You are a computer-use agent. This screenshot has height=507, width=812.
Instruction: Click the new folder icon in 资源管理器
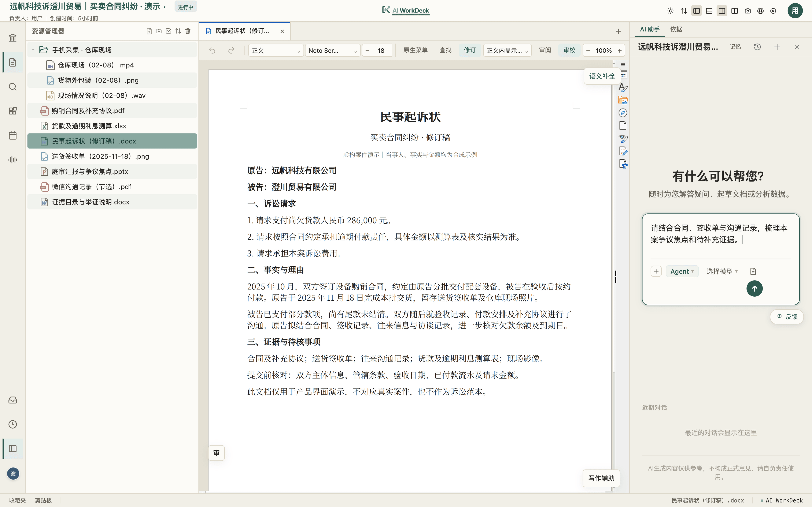tap(159, 31)
